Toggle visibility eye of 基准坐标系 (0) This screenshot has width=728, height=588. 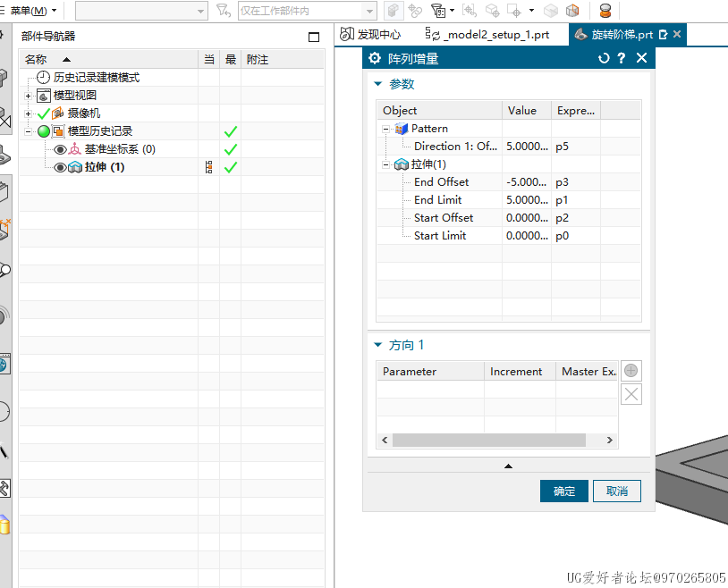(x=60, y=149)
